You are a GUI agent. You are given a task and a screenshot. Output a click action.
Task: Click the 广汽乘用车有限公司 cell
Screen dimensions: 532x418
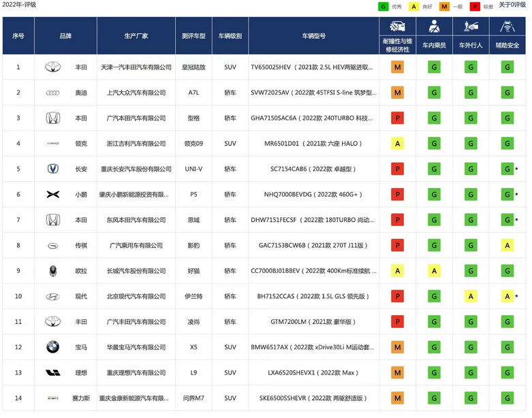[136, 245]
